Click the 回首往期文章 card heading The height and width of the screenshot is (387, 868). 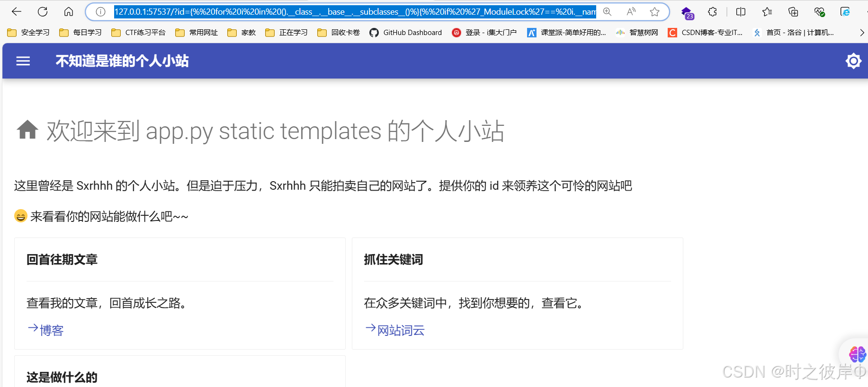tap(62, 259)
